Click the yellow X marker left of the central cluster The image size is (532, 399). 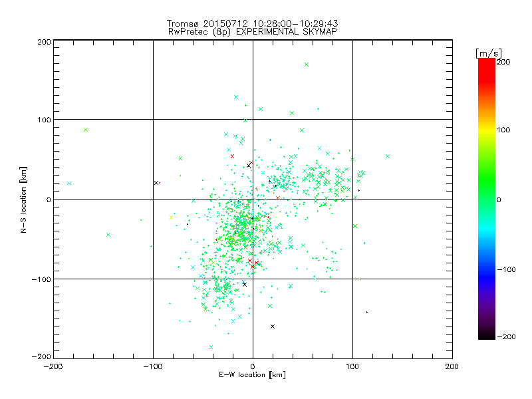pyautogui.click(x=171, y=217)
